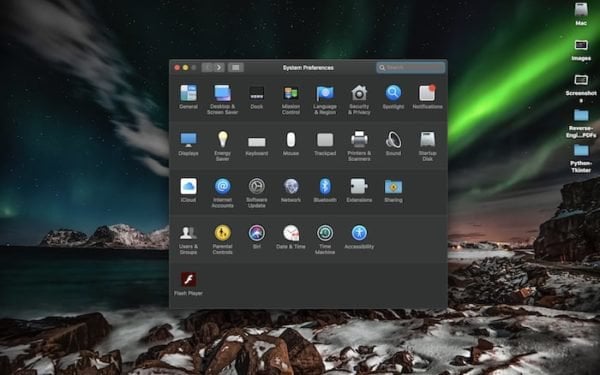Click the forward navigation arrow
Viewport: 600px width, 375px height.
click(x=219, y=68)
